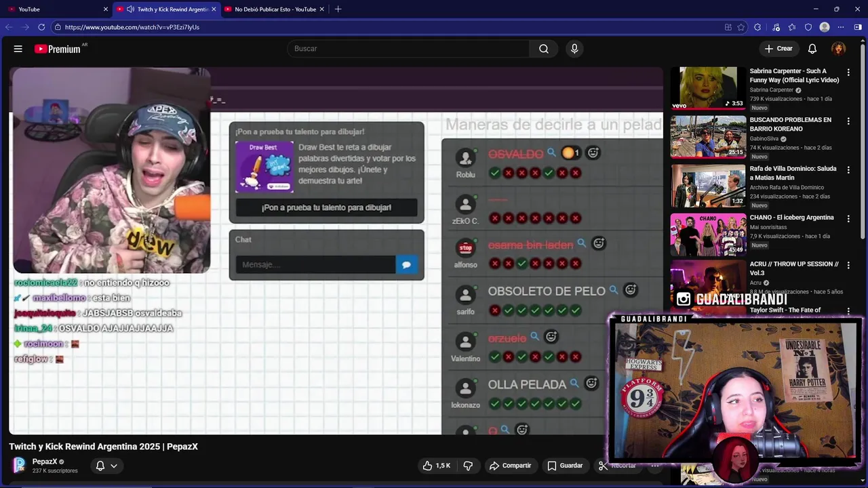The height and width of the screenshot is (488, 868).
Task: Share the video with Compartir
Action: click(x=510, y=466)
